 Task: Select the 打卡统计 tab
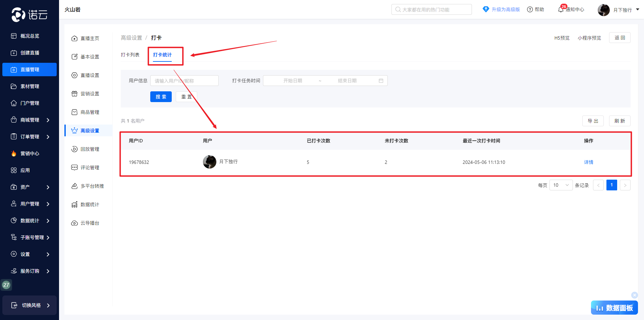click(x=162, y=55)
